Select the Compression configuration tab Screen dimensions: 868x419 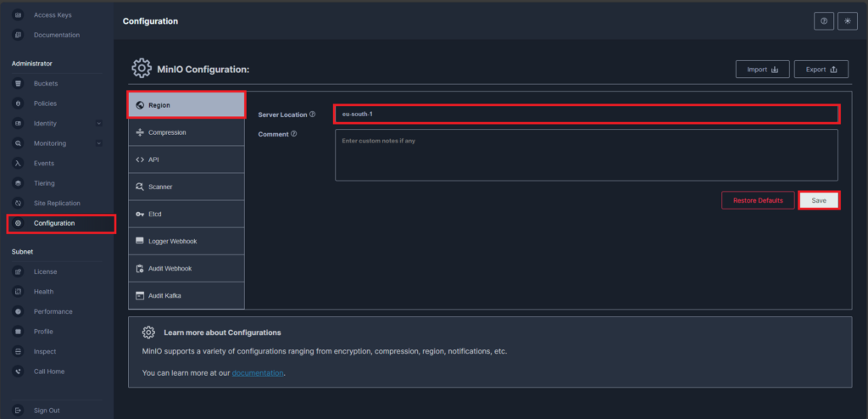coord(167,132)
